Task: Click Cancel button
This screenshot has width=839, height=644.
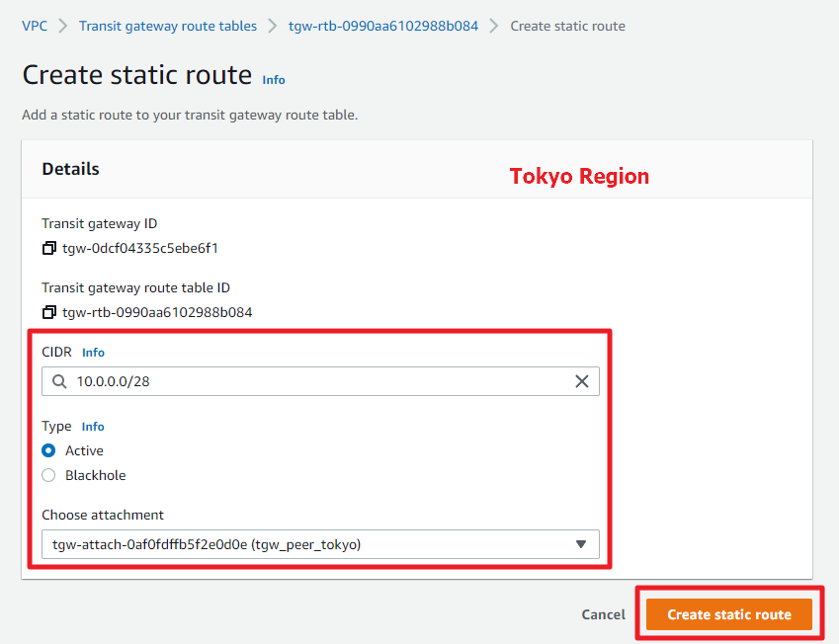Action: [604, 614]
